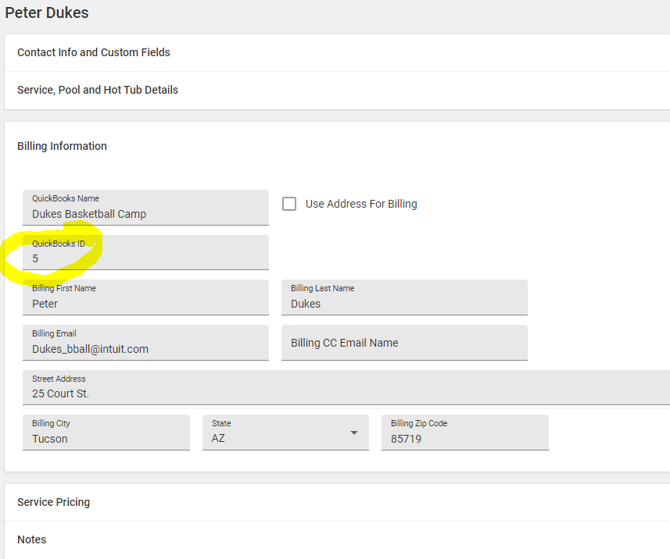Edit the Billing Zip Code field
This screenshot has height=559, width=670.
(x=465, y=432)
